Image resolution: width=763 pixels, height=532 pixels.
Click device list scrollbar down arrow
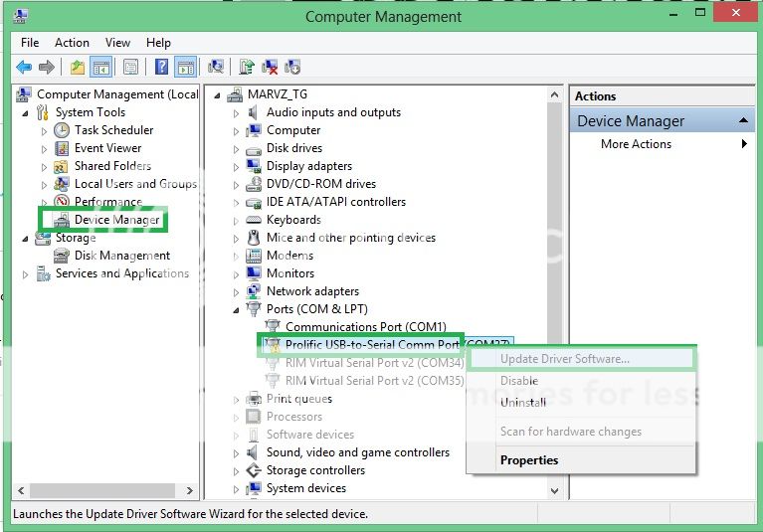pos(554,490)
